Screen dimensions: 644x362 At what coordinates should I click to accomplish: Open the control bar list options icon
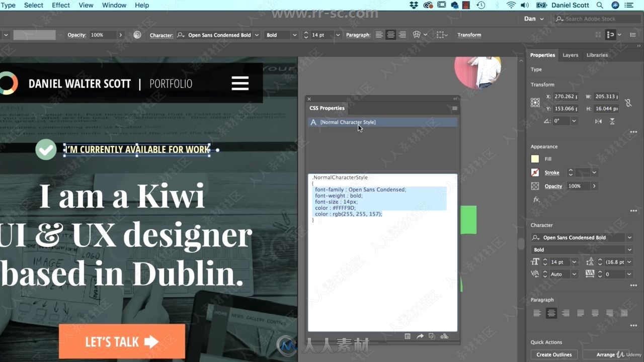click(633, 35)
